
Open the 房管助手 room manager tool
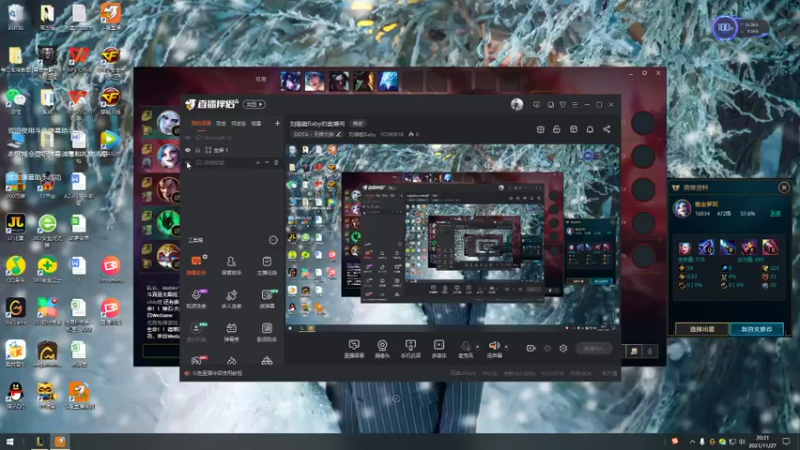[231, 265]
